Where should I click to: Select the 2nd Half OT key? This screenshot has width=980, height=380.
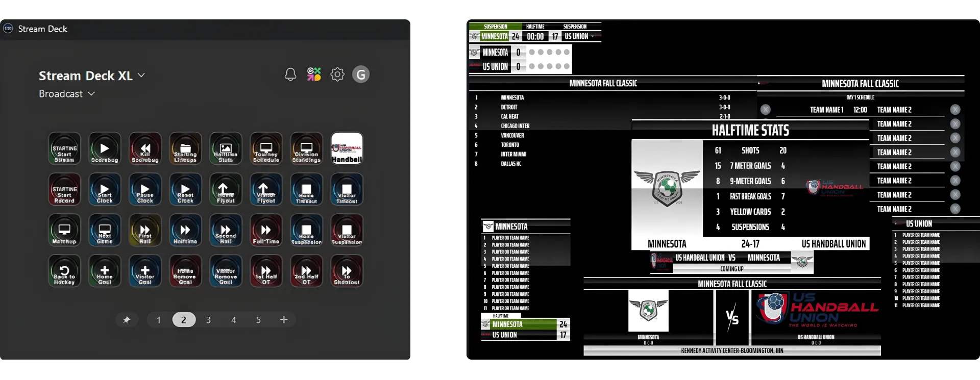pos(306,271)
